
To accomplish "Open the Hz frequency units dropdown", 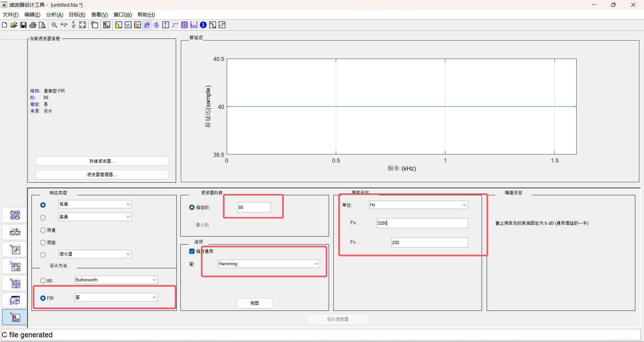I will (418, 205).
